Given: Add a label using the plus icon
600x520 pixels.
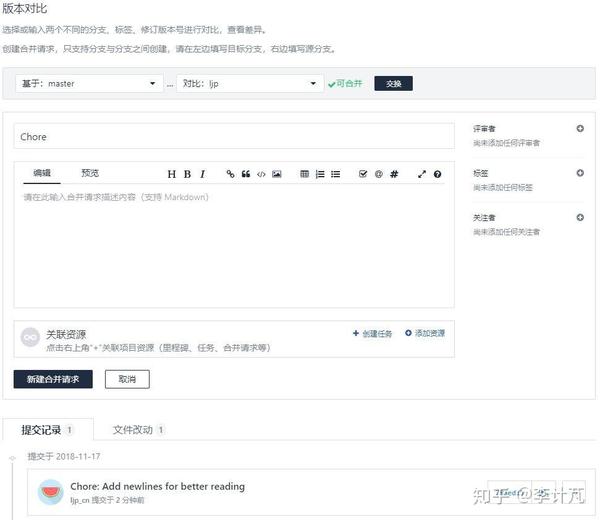Looking at the screenshot, I should pos(580,173).
